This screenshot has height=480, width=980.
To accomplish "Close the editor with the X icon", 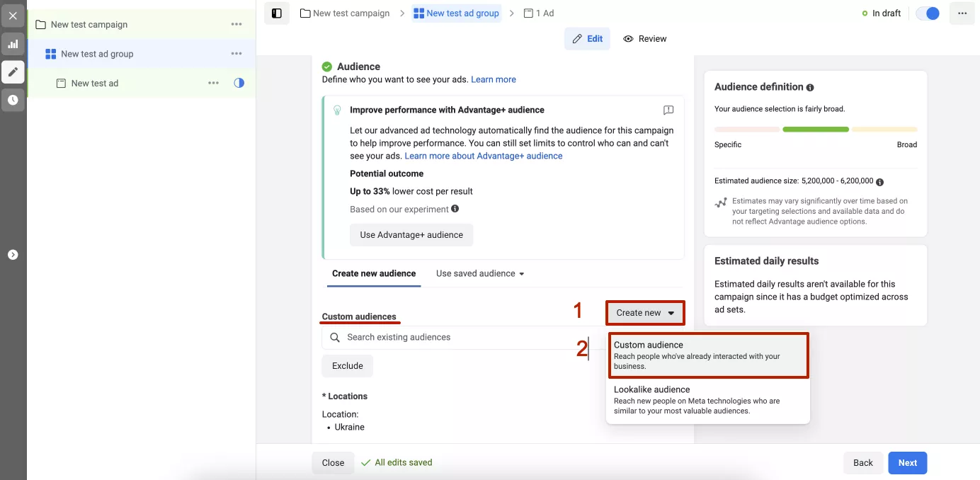I will (13, 16).
